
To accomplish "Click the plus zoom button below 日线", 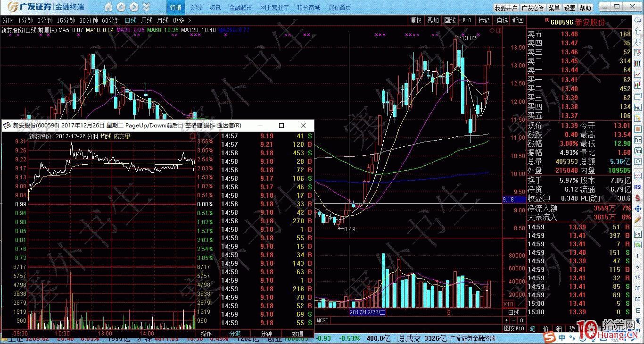I will (x=507, y=320).
